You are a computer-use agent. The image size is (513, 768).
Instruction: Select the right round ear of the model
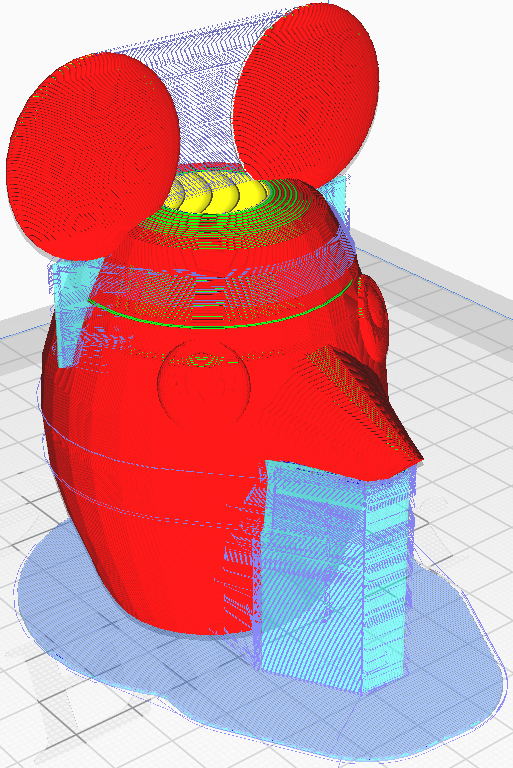point(306,96)
